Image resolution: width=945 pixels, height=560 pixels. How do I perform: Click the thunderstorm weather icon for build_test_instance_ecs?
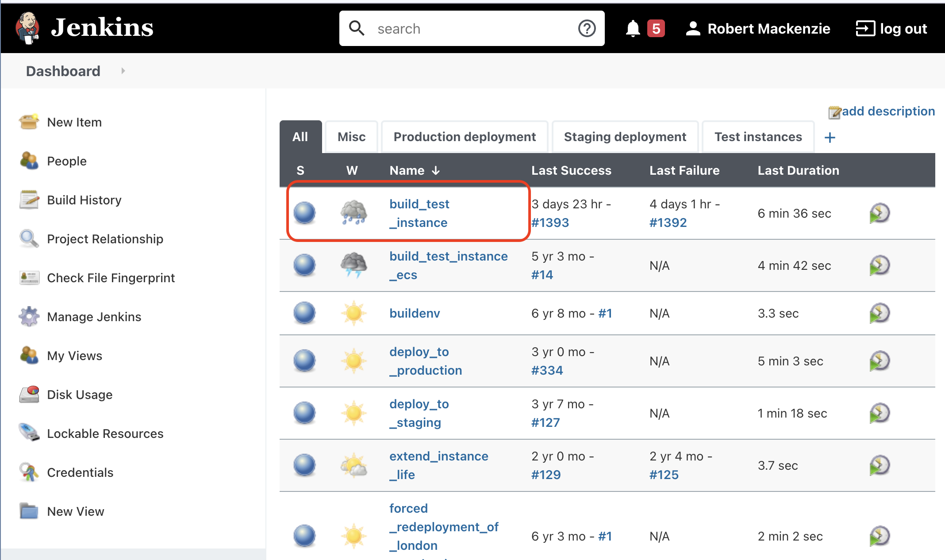click(353, 265)
